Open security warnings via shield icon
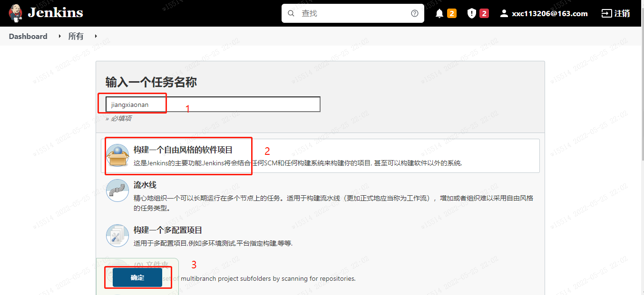 click(471, 13)
